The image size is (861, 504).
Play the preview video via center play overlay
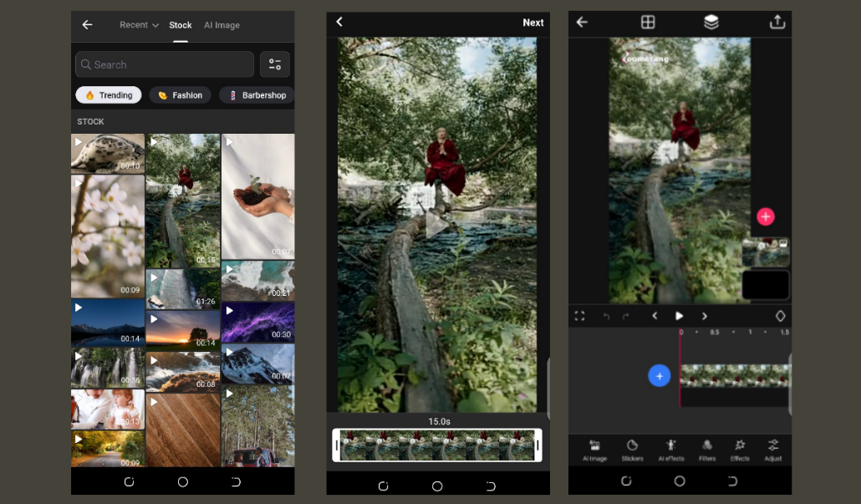[436, 225]
